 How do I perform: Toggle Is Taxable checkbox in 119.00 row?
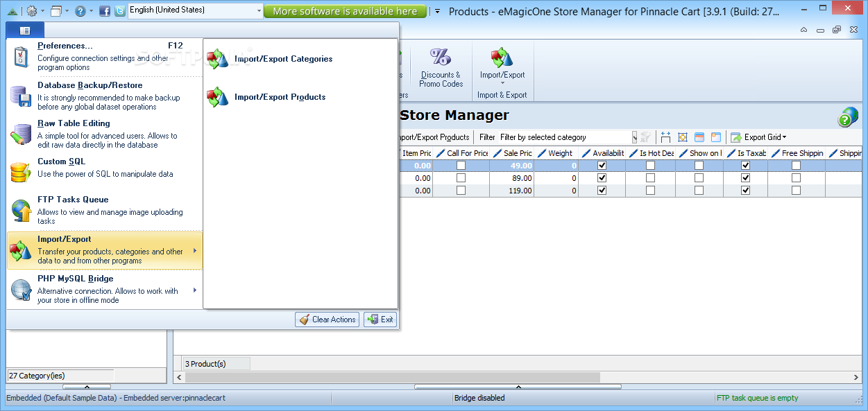tap(745, 190)
